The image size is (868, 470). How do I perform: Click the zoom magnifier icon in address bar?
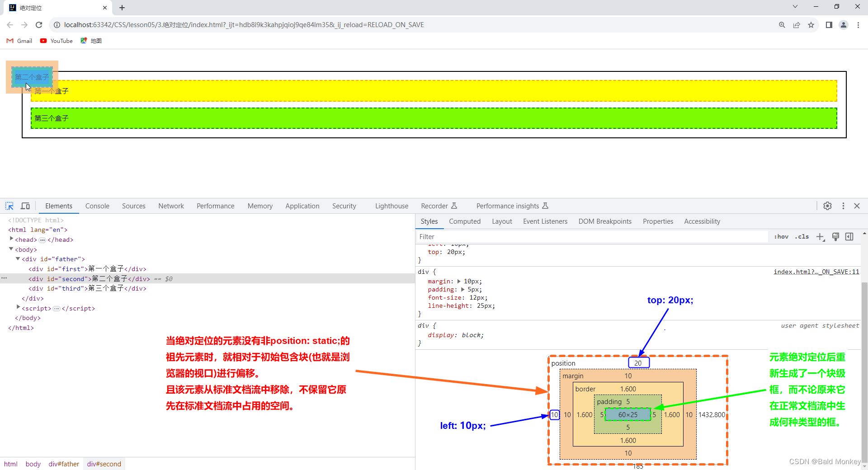point(782,25)
